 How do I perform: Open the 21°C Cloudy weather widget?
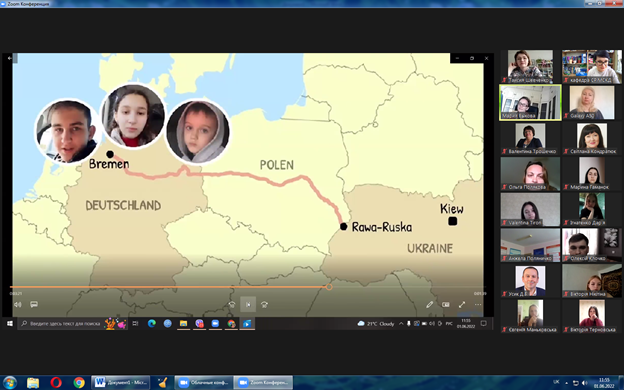(x=376, y=324)
